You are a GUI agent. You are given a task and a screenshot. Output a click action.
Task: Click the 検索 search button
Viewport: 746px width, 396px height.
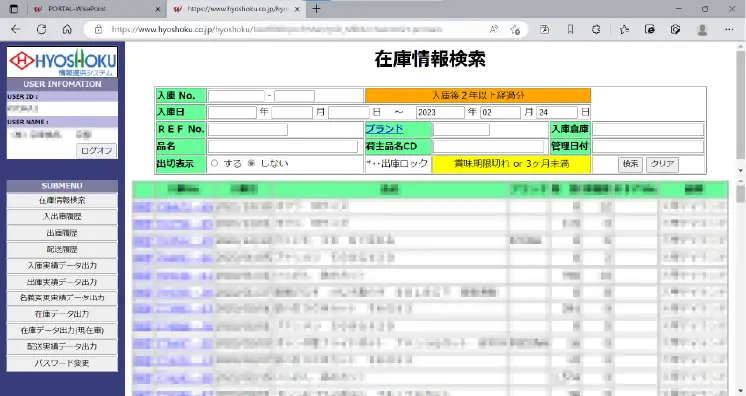630,164
